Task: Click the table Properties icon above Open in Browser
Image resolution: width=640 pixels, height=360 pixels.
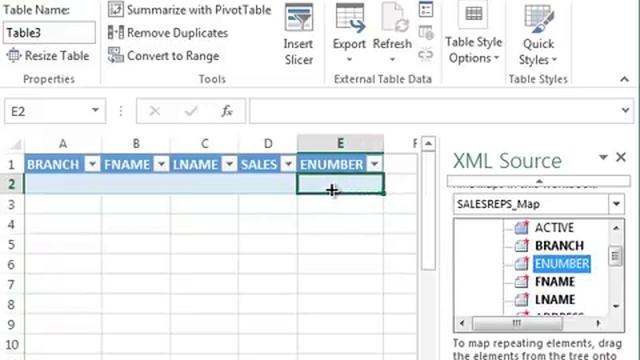Action: [x=426, y=10]
